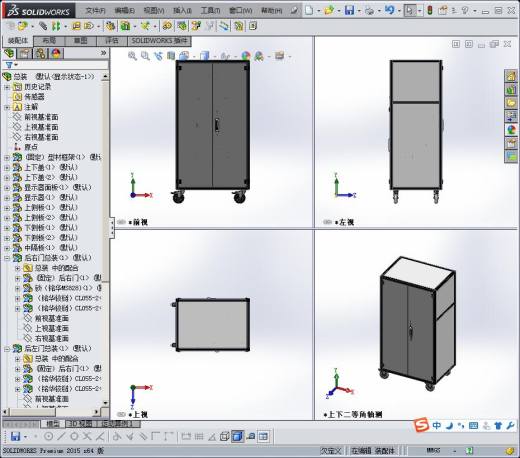520x458 pixels.
Task: Select the 中隔板<1> component
Action: point(51,248)
